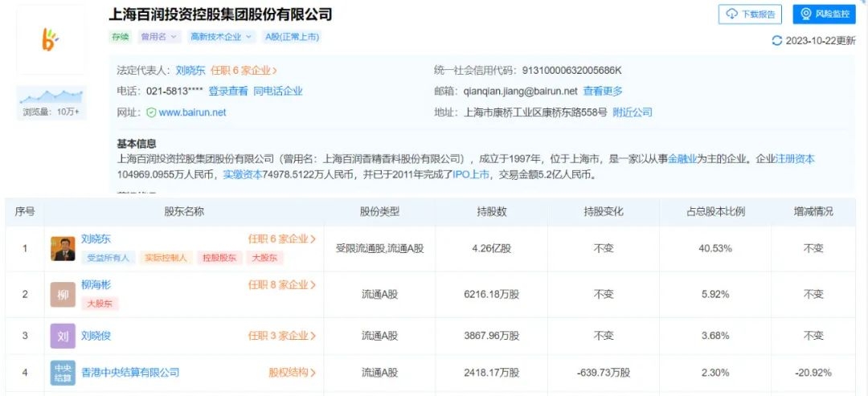Click the email address qianqian.jiang@bairun.net
This screenshot has width=868, height=396.
521,92
